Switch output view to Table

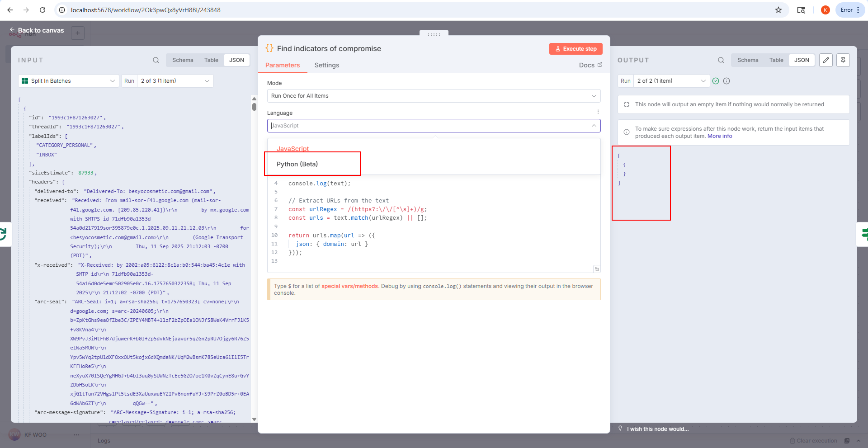[776, 60]
